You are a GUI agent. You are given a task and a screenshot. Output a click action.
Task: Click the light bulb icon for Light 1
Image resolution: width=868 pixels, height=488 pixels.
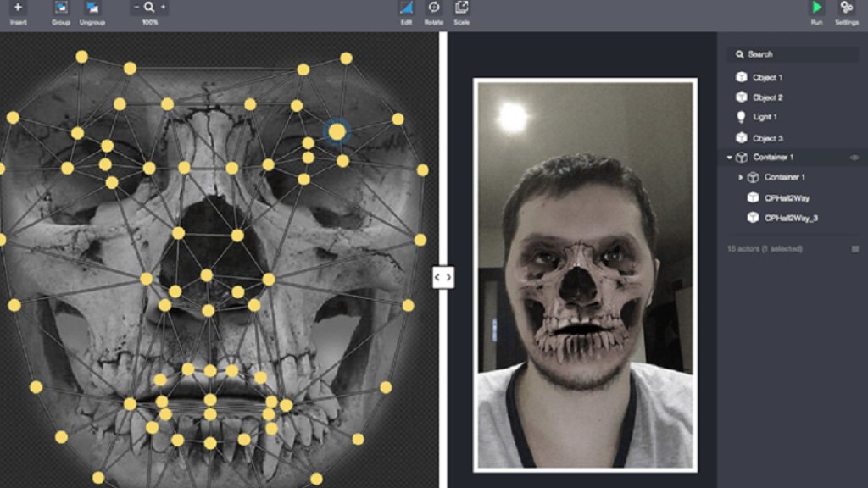[x=741, y=117]
